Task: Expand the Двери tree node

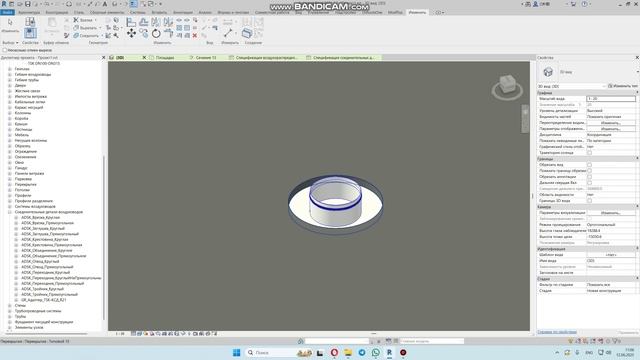Action: [x=10, y=86]
